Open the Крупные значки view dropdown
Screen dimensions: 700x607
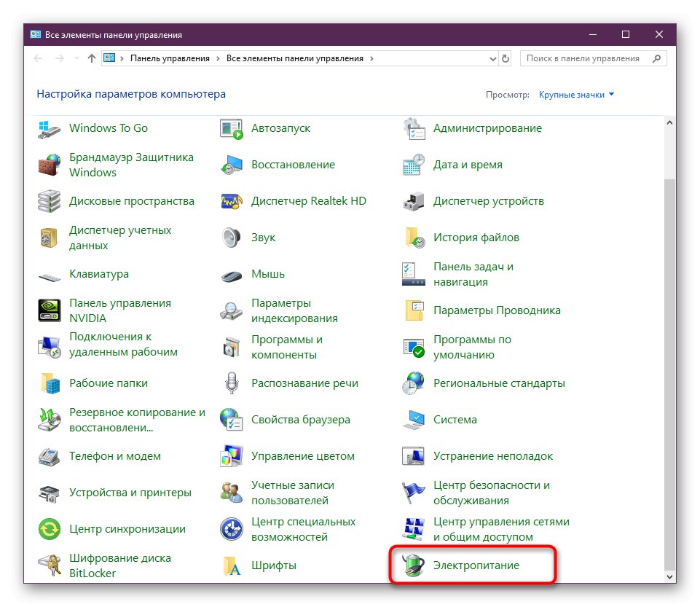coord(576,95)
